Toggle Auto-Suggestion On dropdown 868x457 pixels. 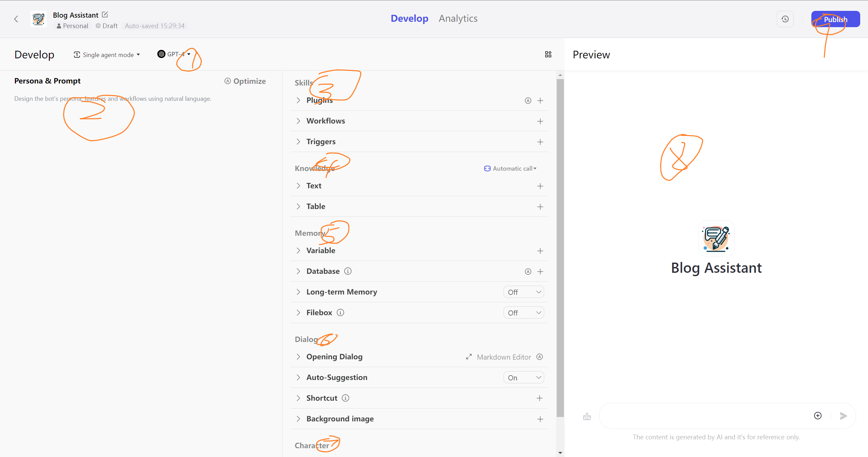524,378
